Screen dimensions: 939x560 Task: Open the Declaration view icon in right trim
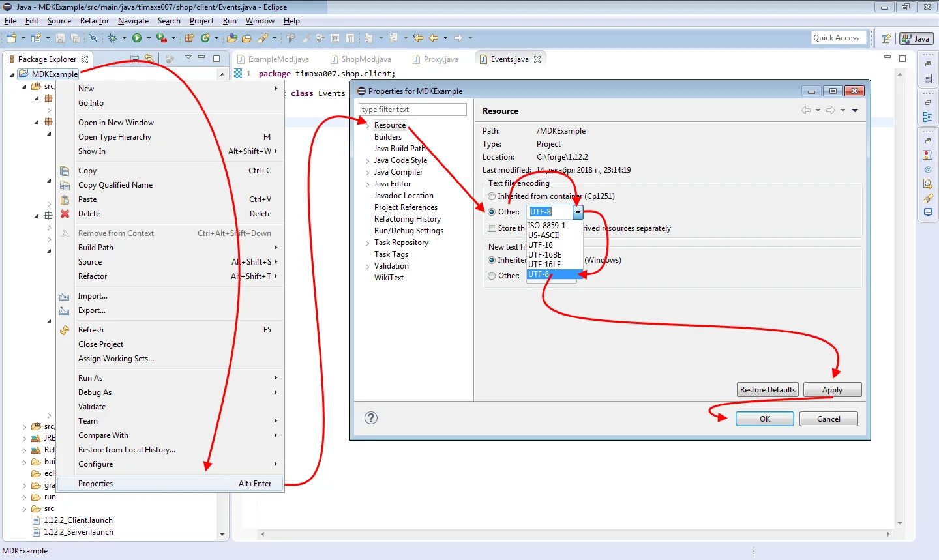[928, 184]
